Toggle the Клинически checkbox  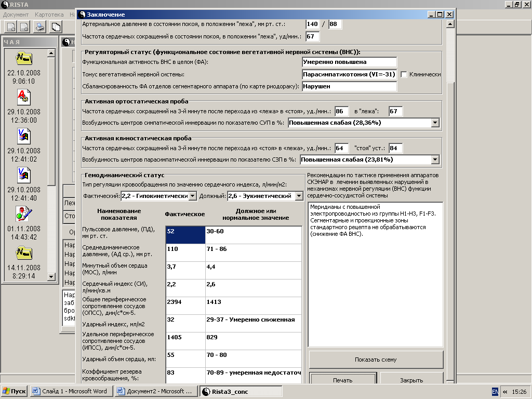pos(404,74)
